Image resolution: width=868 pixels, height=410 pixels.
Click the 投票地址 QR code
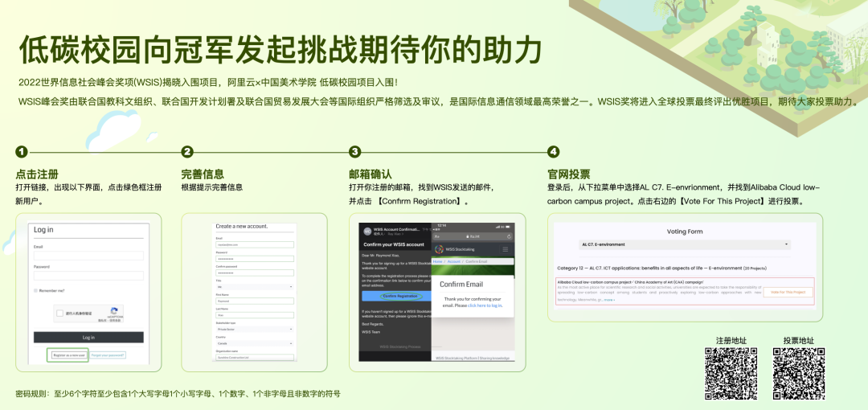(799, 374)
